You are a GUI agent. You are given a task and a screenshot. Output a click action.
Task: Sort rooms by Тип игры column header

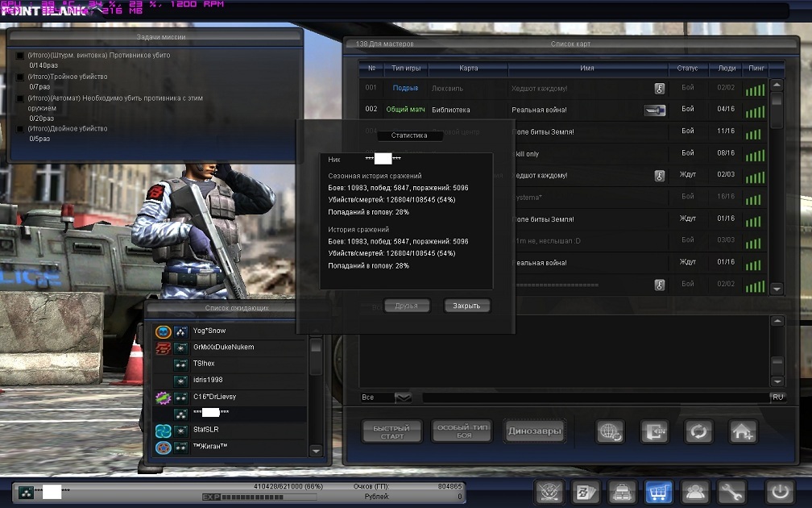pos(405,69)
